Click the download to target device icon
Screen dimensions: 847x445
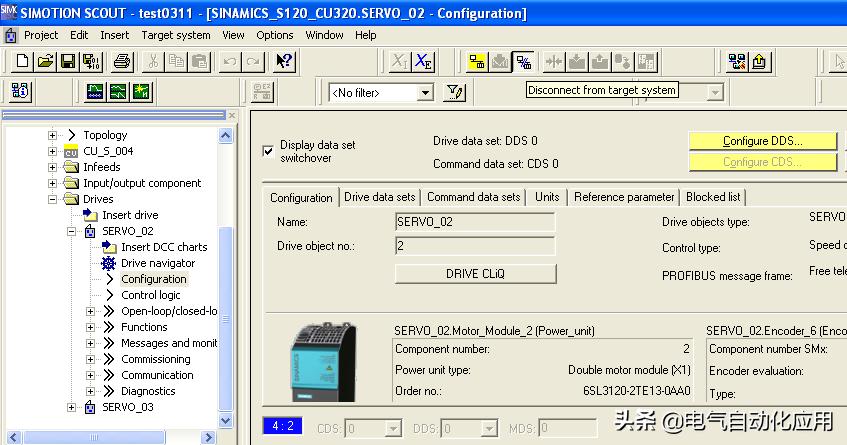[577, 62]
